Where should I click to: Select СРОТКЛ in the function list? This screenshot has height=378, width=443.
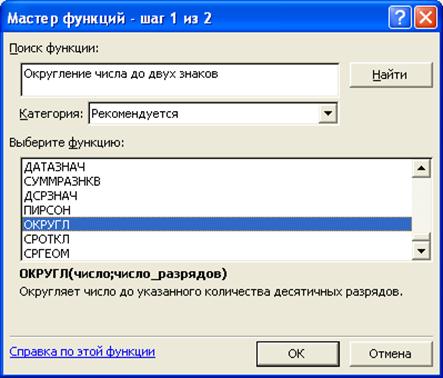[x=217, y=239]
